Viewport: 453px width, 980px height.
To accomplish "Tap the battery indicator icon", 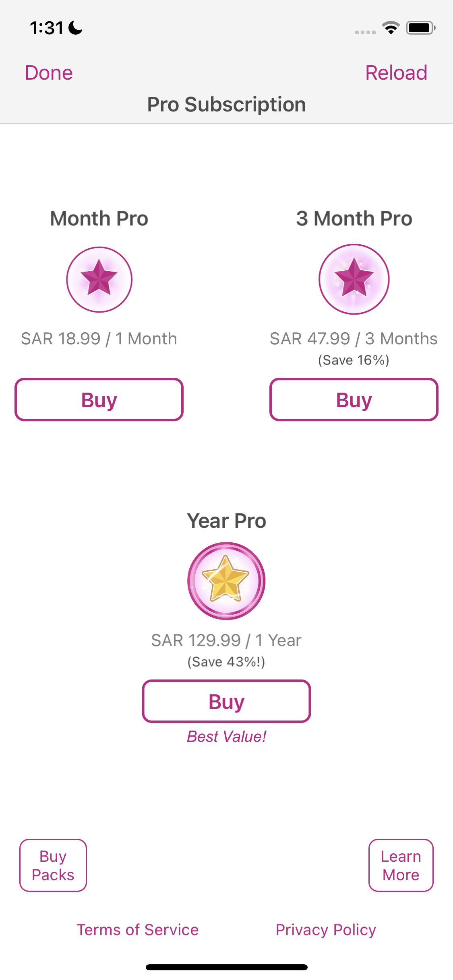I will 420,28.
